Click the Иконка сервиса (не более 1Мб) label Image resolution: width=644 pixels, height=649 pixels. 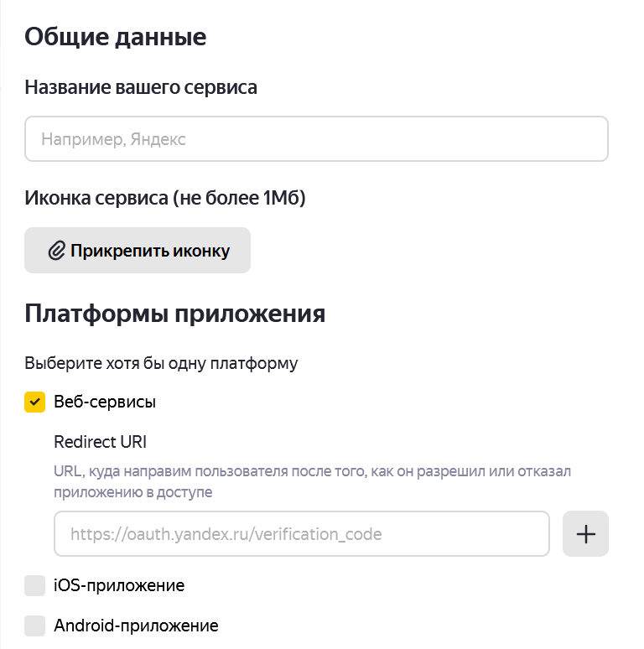click(x=165, y=199)
